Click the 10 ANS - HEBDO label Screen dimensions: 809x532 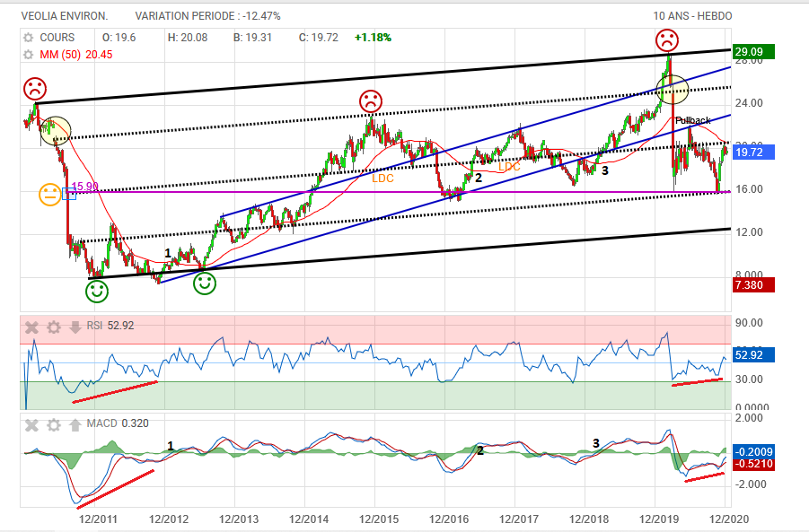[x=692, y=16]
